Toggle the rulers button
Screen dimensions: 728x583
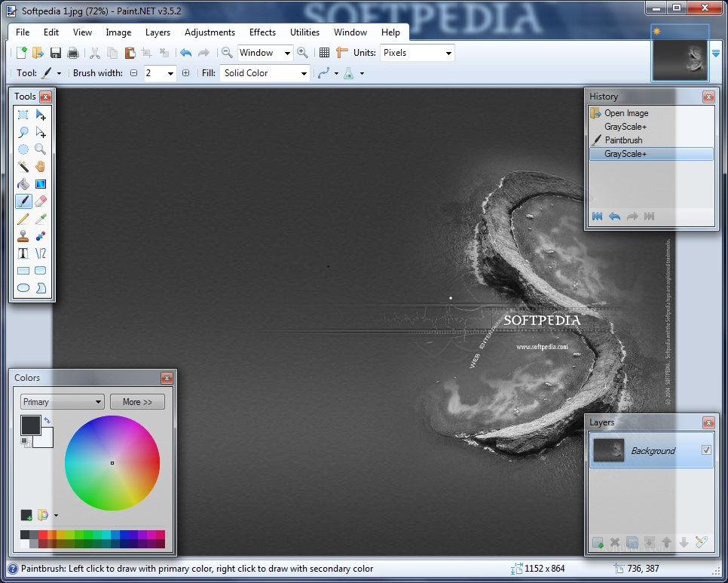point(341,53)
